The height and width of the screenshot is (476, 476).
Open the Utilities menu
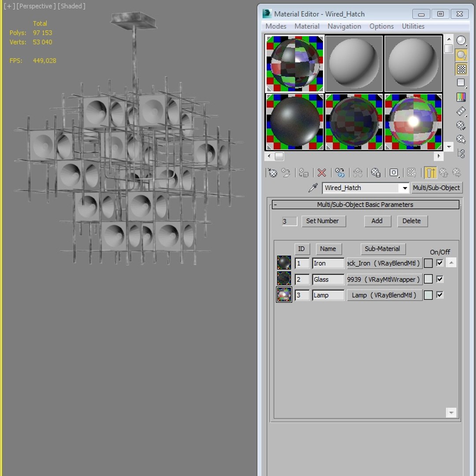pyautogui.click(x=413, y=26)
